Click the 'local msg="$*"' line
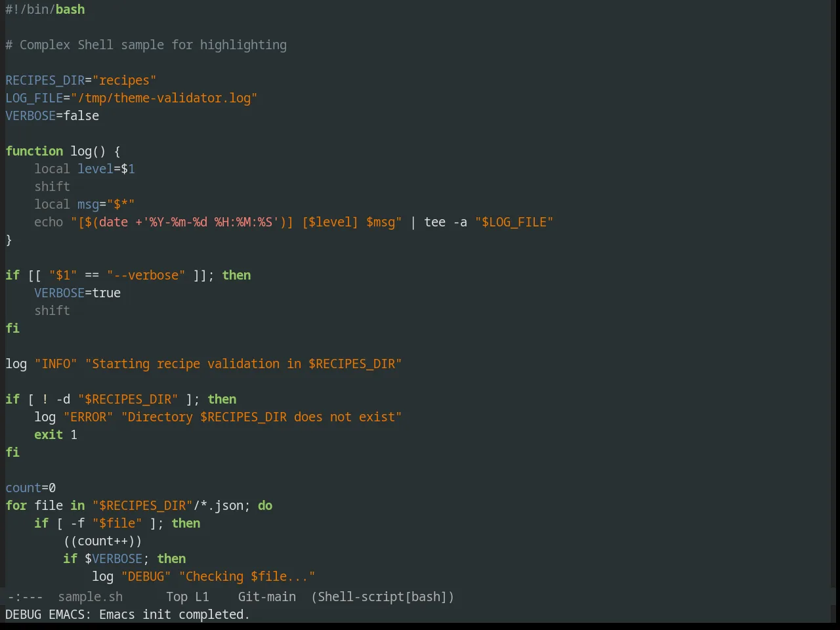Image resolution: width=840 pixels, height=630 pixels. pyautogui.click(x=85, y=205)
